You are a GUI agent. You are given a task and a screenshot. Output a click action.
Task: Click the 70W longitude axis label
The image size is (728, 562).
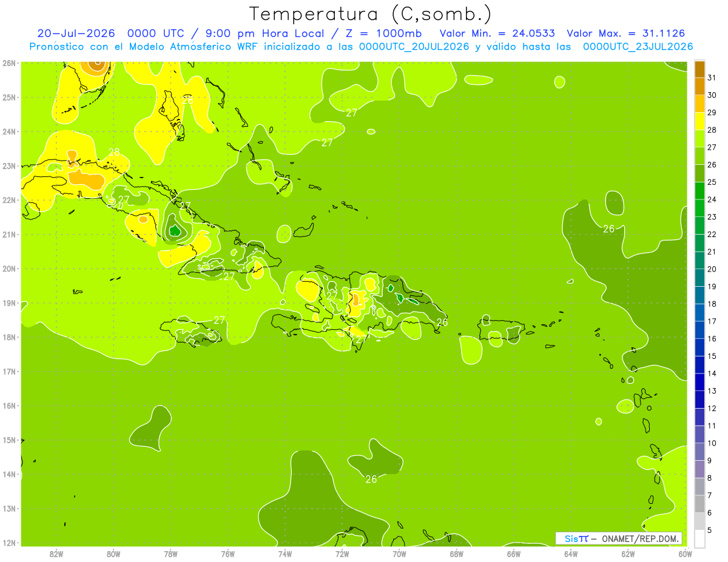click(399, 554)
